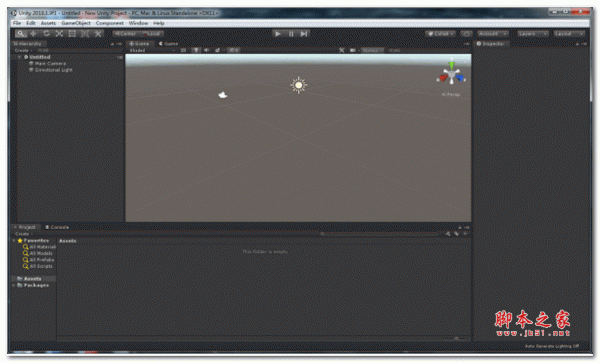This screenshot has width=600, height=363.
Task: Select the custom editor tools icon
Action: [98, 34]
